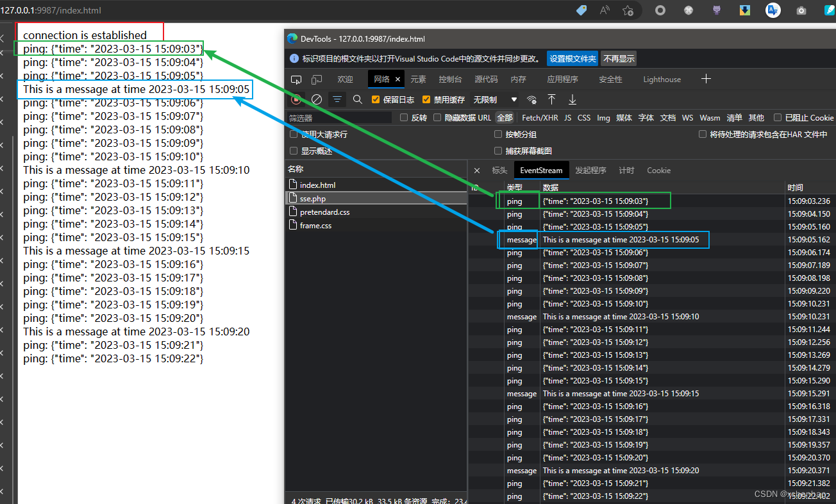Activate the Read Aloud icon in address bar

(x=605, y=10)
